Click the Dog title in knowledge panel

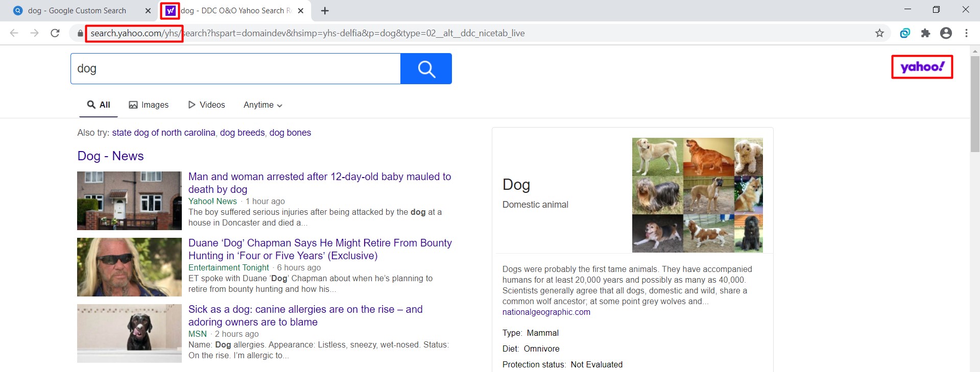[x=516, y=185]
